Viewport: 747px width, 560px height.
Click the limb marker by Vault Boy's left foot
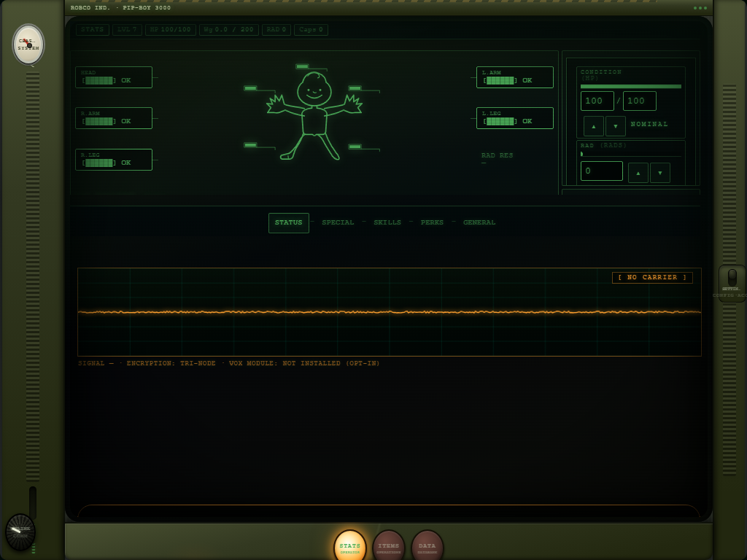click(x=355, y=147)
